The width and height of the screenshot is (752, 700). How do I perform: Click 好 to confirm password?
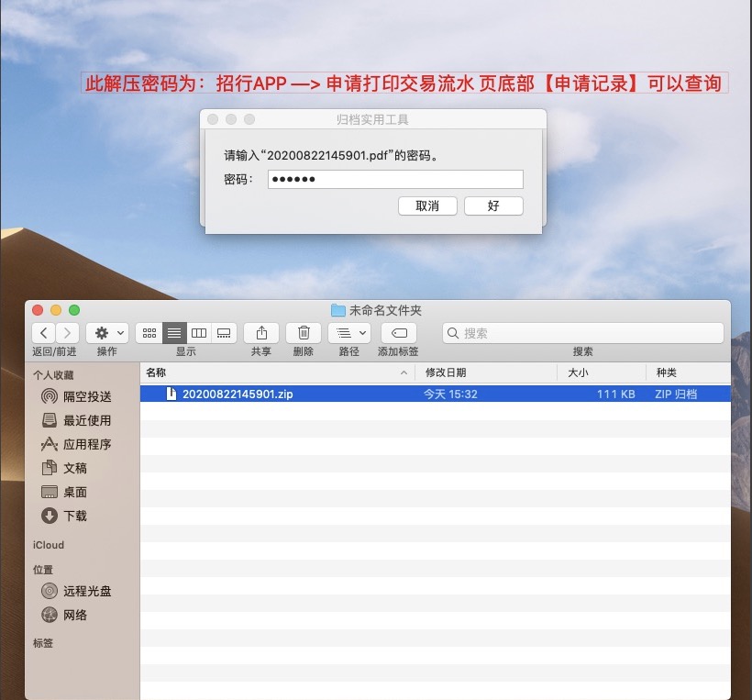493,206
